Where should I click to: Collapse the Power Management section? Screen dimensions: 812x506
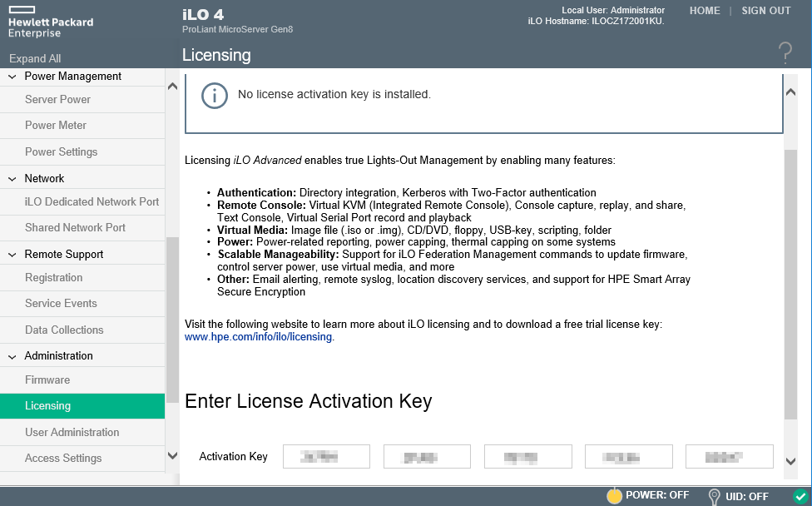click(12, 77)
